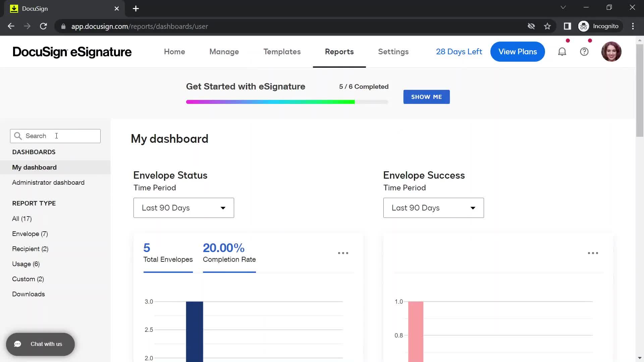Select the Downloads report type filter
Screen dimensions: 644x362
[x=29, y=294]
